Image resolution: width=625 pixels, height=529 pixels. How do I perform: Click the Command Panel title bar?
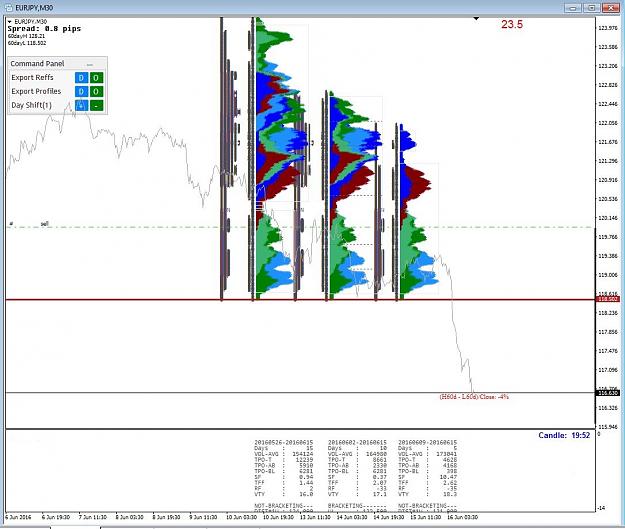(x=57, y=64)
